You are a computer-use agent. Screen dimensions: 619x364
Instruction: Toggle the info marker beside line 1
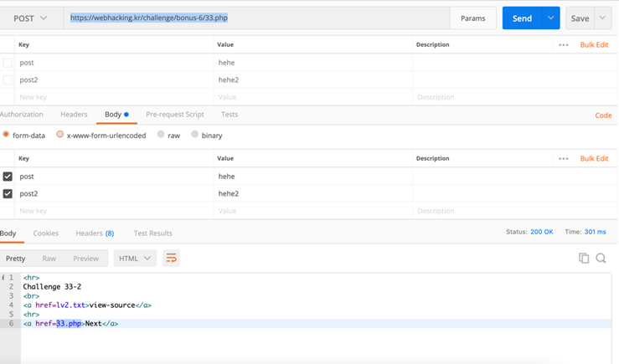coord(3,277)
